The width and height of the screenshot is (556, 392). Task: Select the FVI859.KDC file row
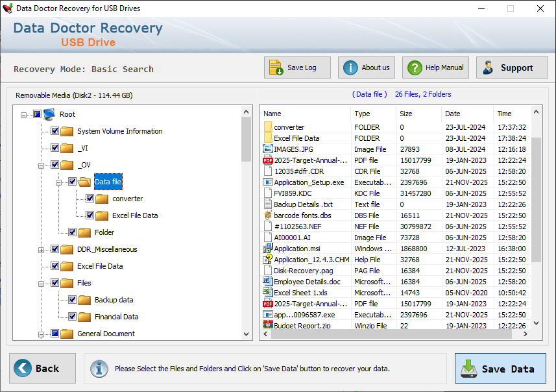pos(396,193)
